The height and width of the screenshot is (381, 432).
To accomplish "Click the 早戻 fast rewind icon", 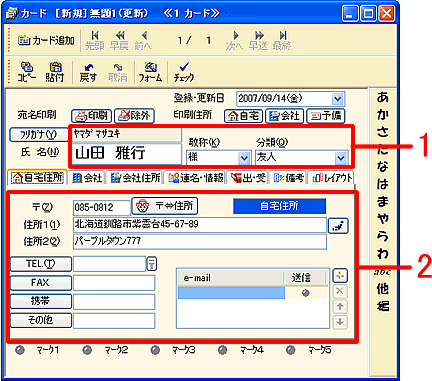I will 119,41.
